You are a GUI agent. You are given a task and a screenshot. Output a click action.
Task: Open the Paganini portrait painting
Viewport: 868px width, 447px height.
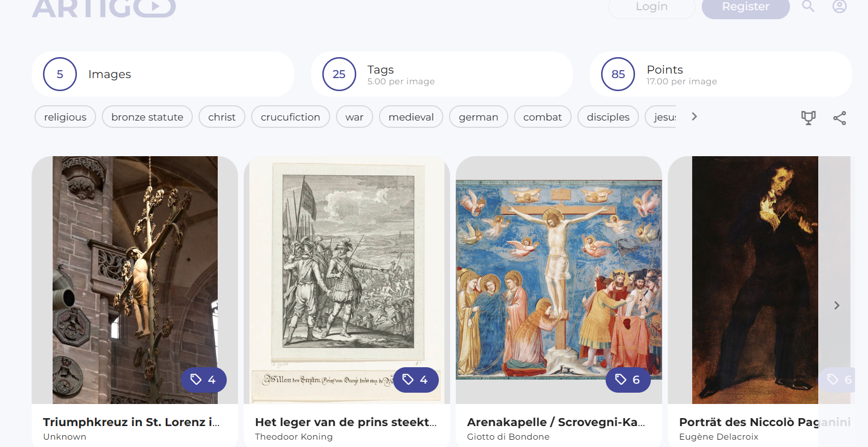pos(755,280)
